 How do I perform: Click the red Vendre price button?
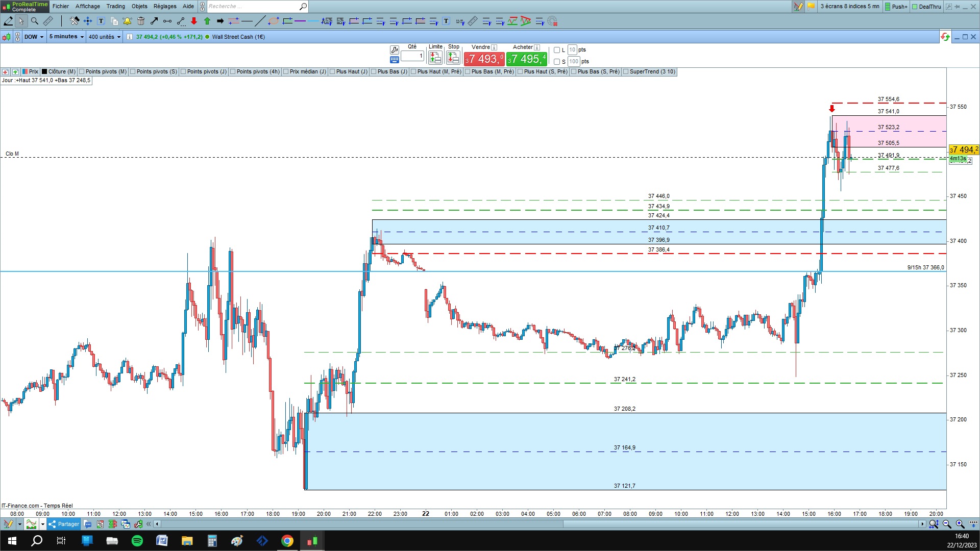tap(484, 59)
